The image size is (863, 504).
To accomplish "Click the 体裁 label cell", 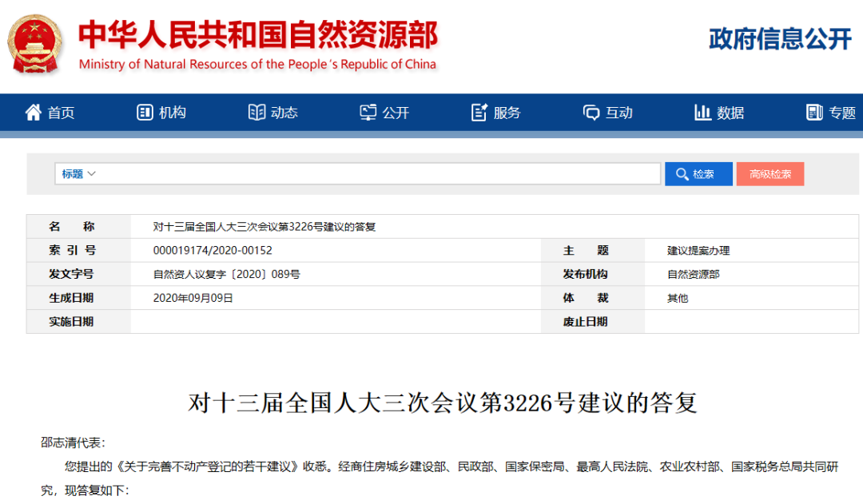I will 593,298.
